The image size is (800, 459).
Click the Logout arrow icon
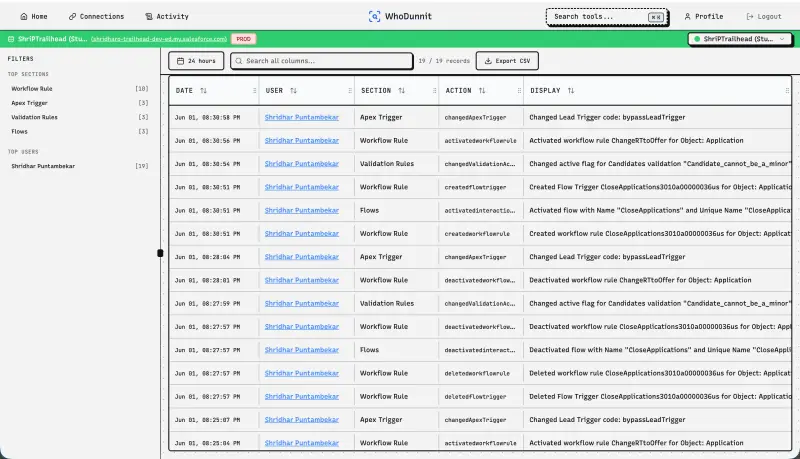click(749, 16)
